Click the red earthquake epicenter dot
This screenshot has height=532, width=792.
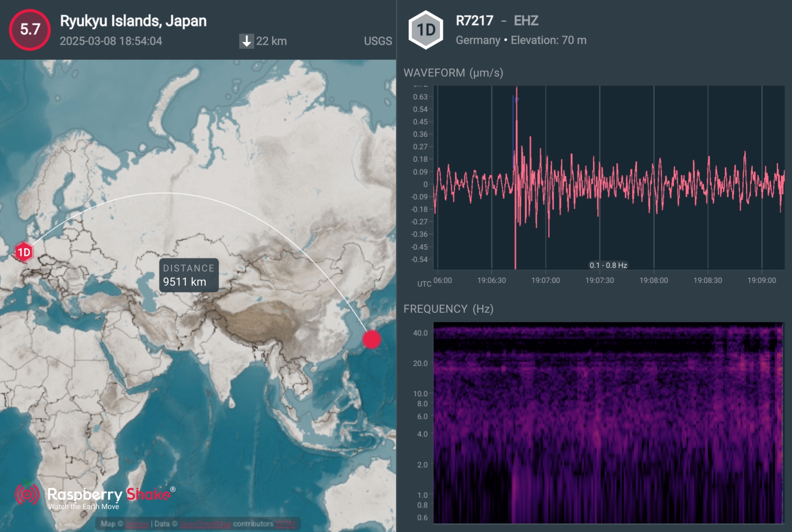tap(371, 339)
